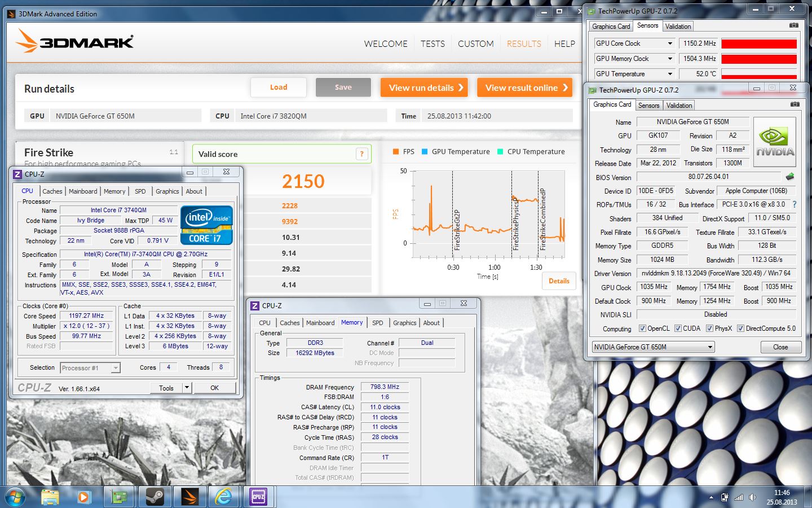Open the 3DMark taskbar icon
The image size is (812, 508).
[189, 497]
